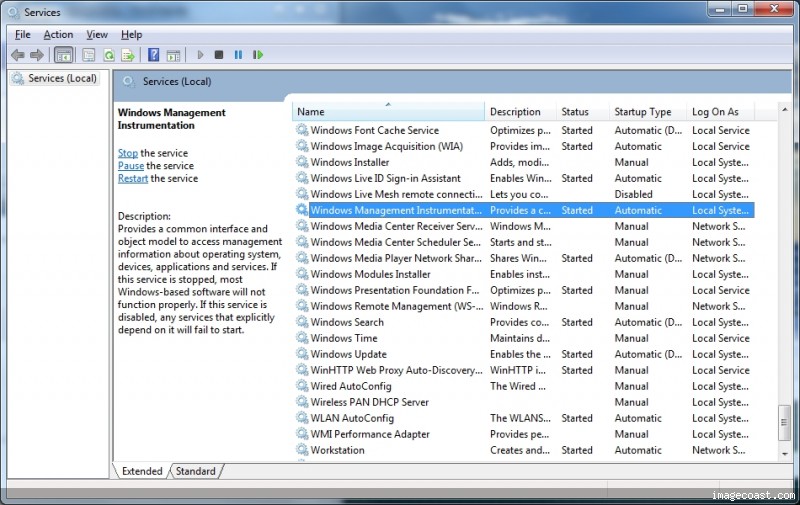Select Services (Local) tree node

coord(55,78)
